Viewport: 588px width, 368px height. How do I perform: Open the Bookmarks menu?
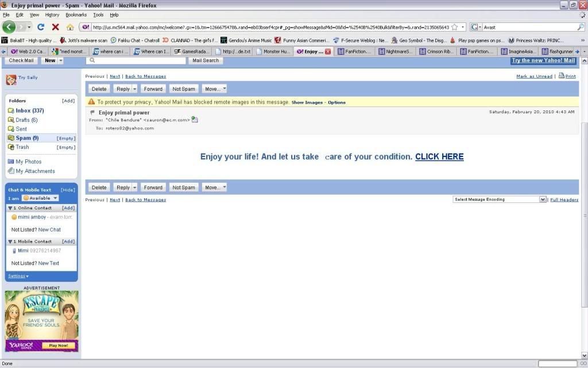point(76,15)
